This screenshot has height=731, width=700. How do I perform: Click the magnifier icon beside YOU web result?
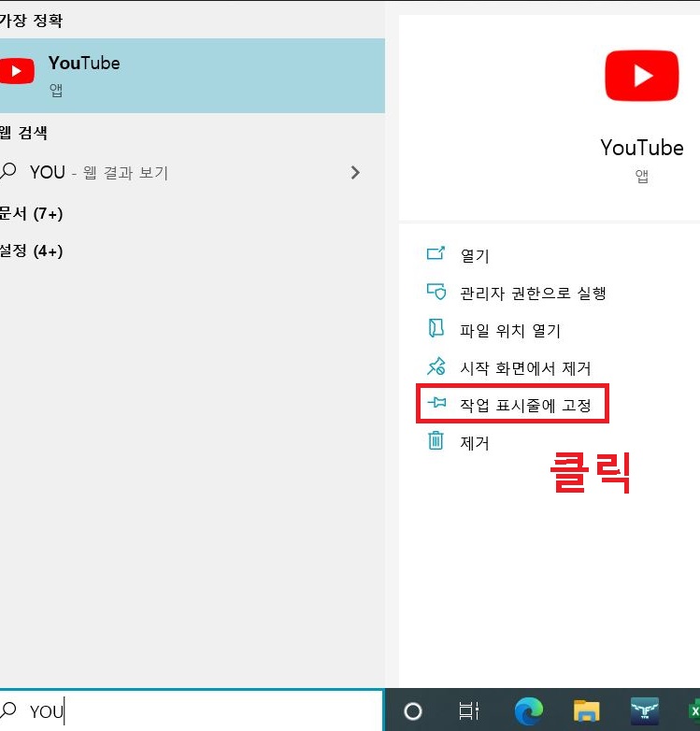(8, 171)
